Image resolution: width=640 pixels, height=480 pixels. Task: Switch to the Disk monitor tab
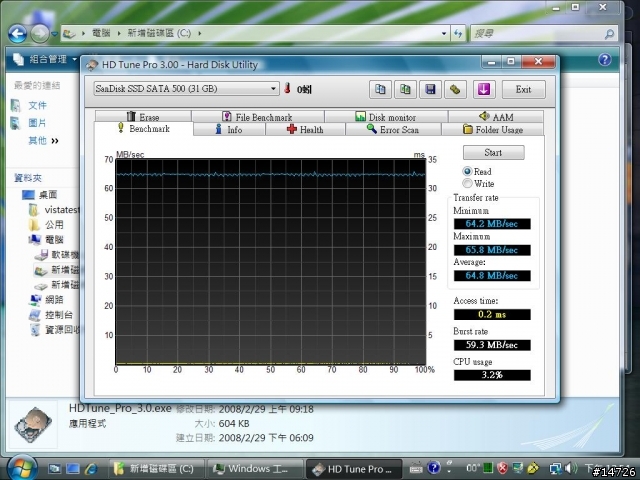[x=386, y=117]
